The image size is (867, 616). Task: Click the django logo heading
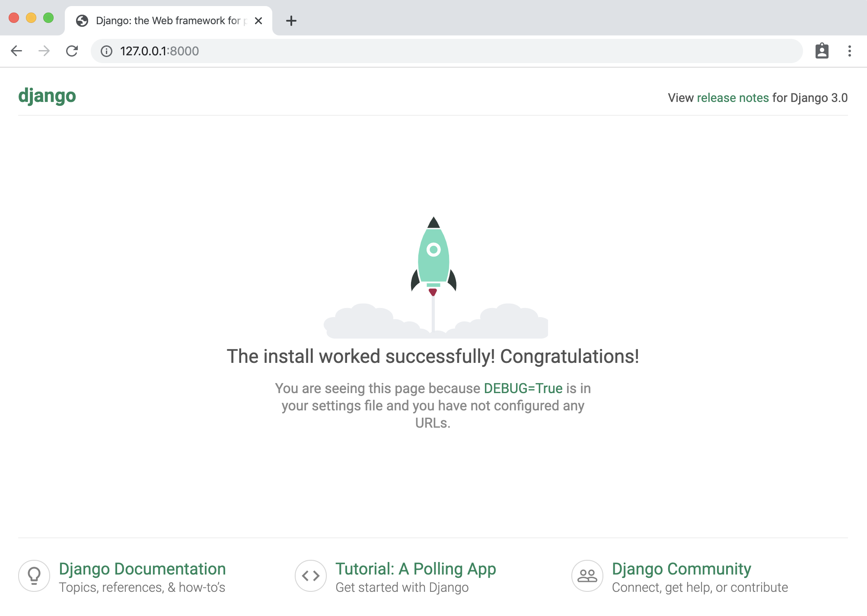tap(47, 96)
